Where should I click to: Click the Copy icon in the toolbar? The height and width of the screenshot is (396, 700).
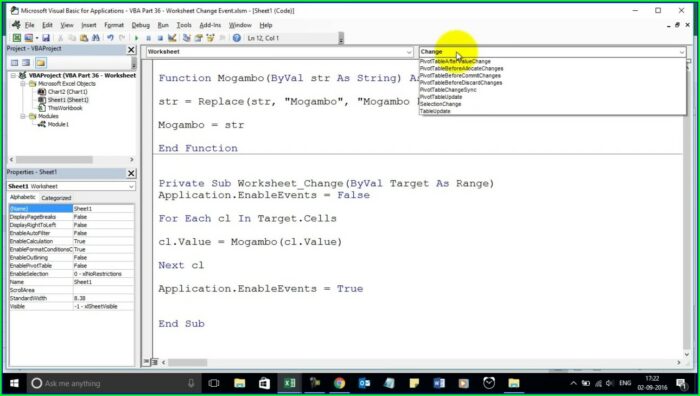(x=72, y=38)
